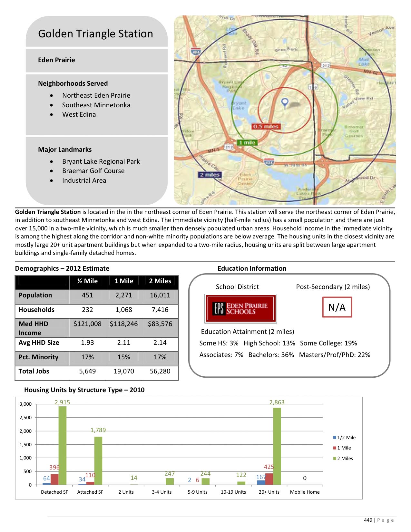Click the Total Jobs row label
The image size is (411, 532).
point(34,371)
